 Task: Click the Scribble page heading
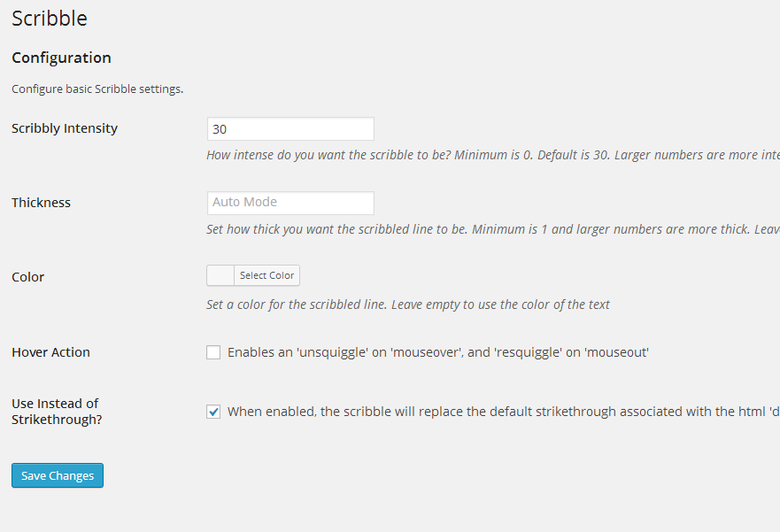(50, 18)
